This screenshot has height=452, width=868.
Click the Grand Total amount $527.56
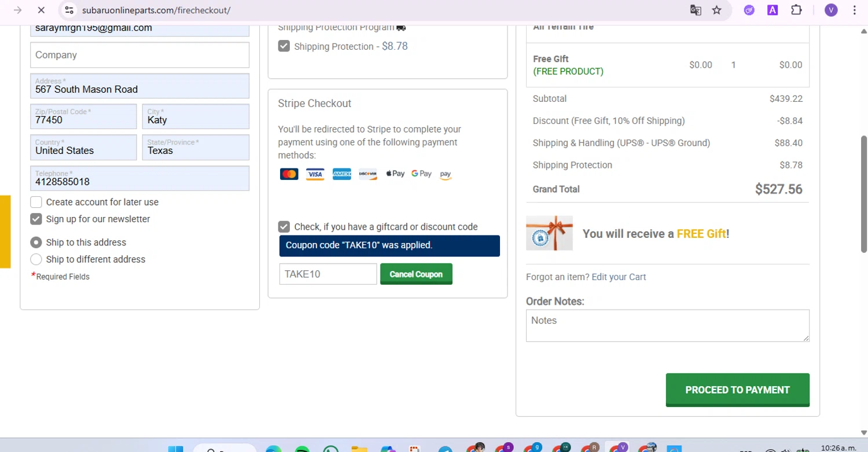pos(778,189)
